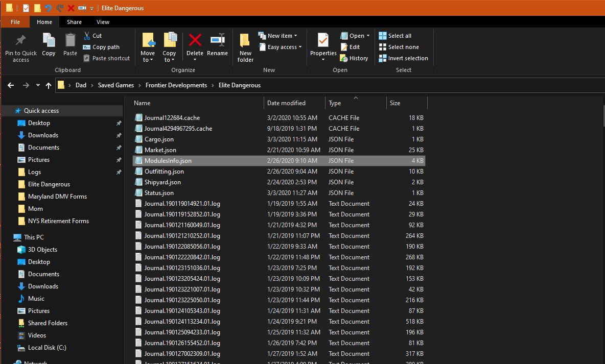
Task: Switch to the Home tab
Action: pyautogui.click(x=44, y=22)
